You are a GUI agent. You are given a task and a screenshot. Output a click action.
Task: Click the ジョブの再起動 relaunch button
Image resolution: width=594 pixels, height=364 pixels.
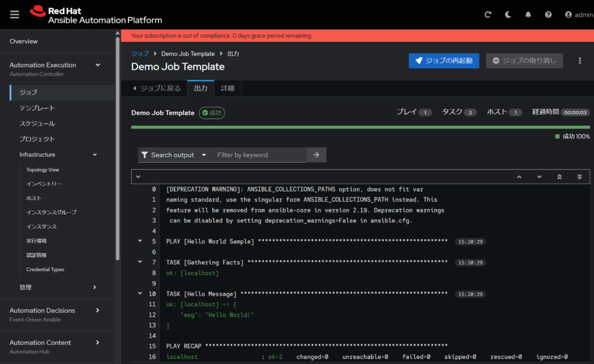coord(444,61)
